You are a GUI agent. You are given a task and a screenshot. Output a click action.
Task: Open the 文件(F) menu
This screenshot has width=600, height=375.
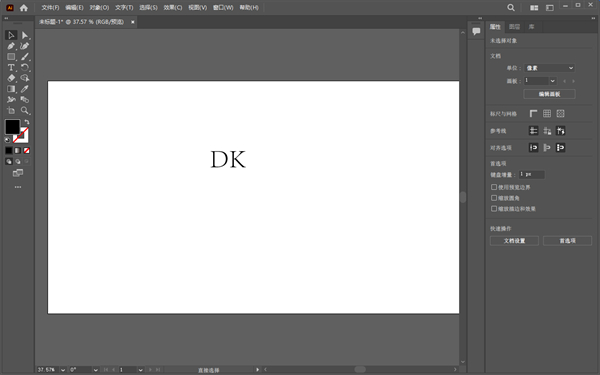(x=50, y=8)
